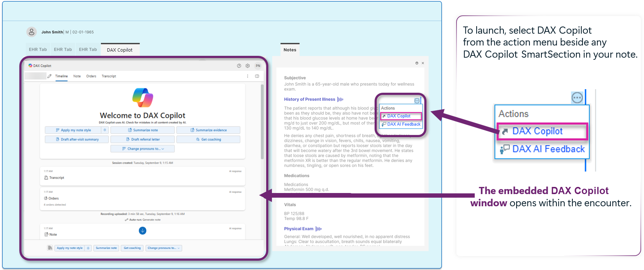Viewport: 644px width, 270px height.
Task: Open note style settings beside top Apply button
Action: [105, 130]
